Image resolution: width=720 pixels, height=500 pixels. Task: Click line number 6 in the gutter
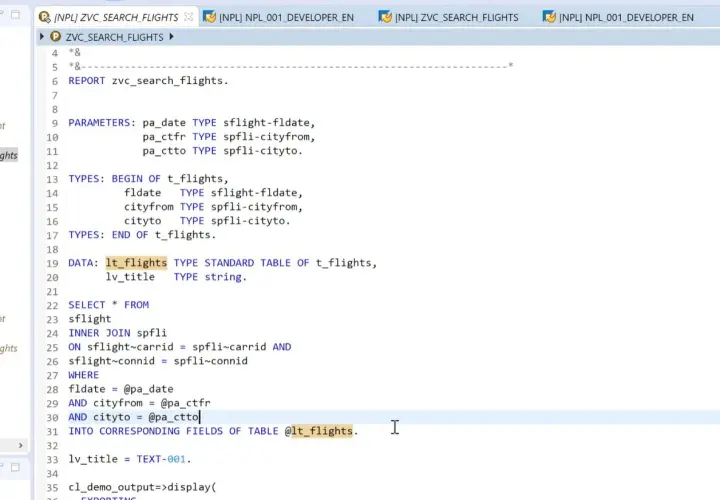55,81
